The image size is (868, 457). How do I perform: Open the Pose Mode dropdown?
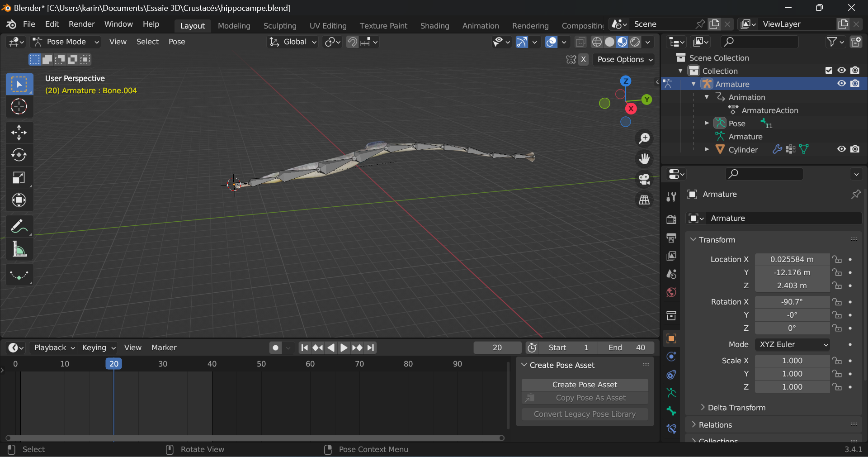point(66,42)
